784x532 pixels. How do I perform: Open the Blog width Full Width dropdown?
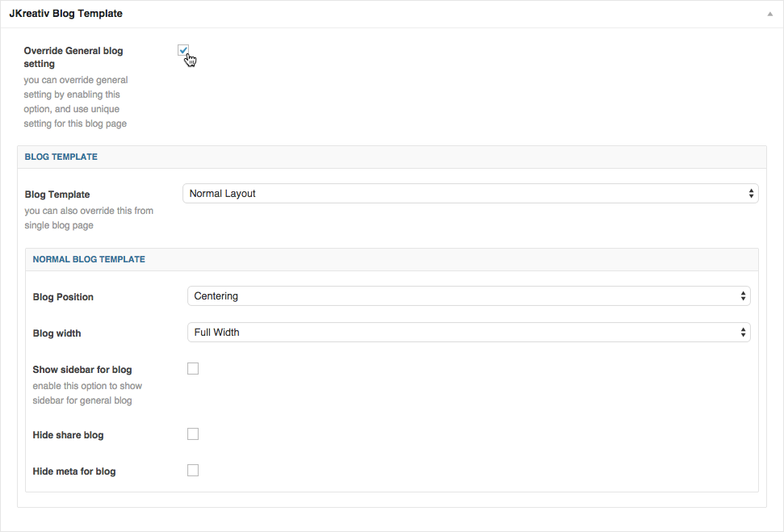[469, 333]
